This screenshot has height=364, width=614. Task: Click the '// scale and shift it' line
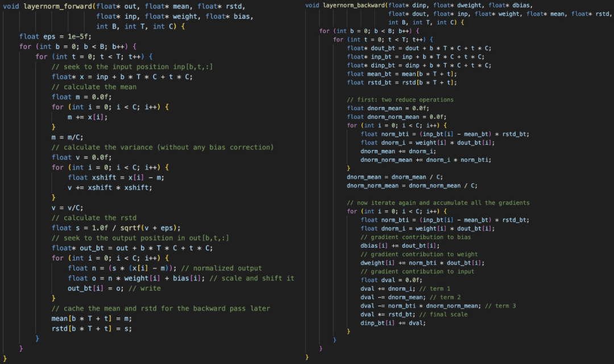pos(181,278)
